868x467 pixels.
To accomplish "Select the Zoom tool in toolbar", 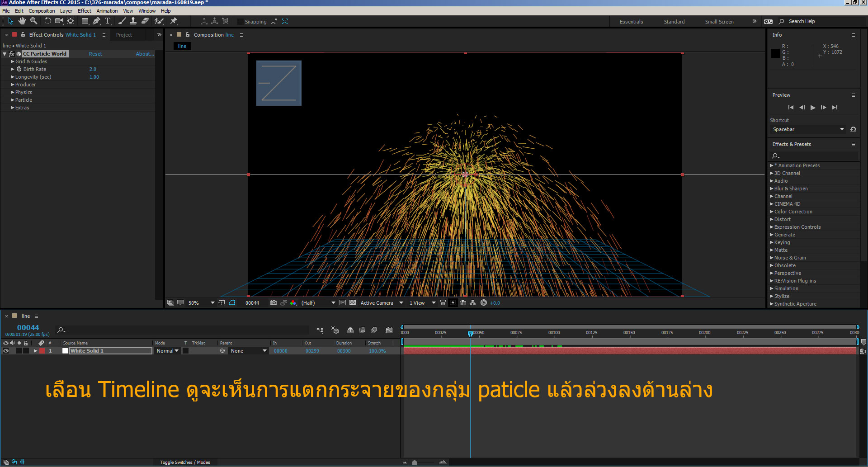I will 33,21.
